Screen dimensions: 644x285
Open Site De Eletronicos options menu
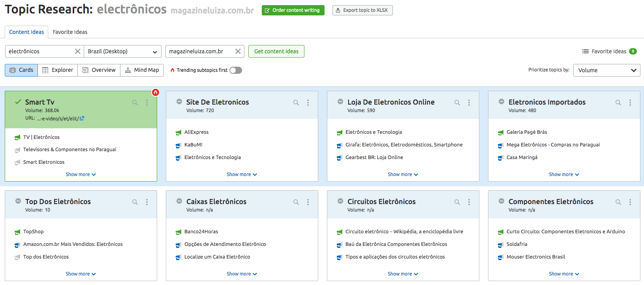coord(308,103)
